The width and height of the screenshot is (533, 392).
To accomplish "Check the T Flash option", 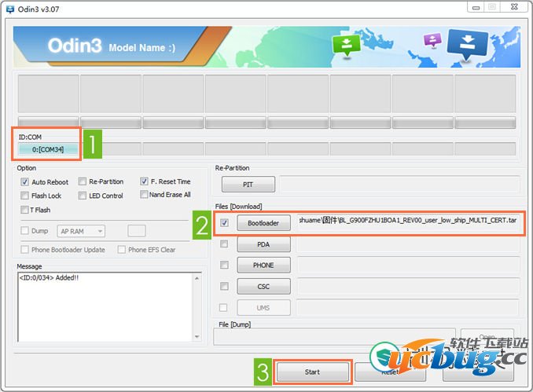I will pos(25,210).
